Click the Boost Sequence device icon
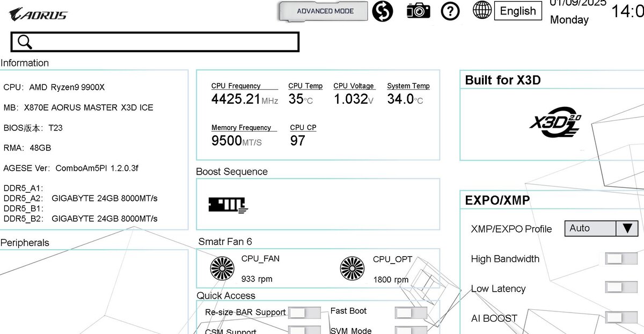The height and width of the screenshot is (334, 644). tap(228, 205)
